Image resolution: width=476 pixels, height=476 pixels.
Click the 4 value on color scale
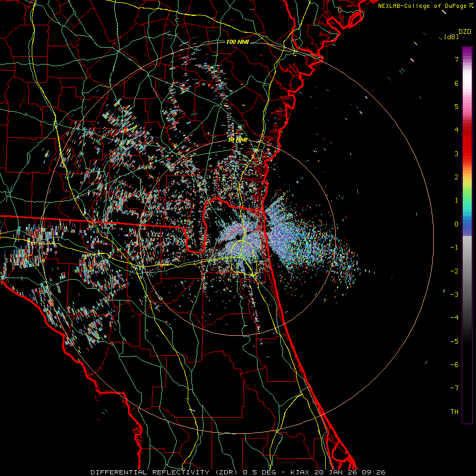pos(456,130)
